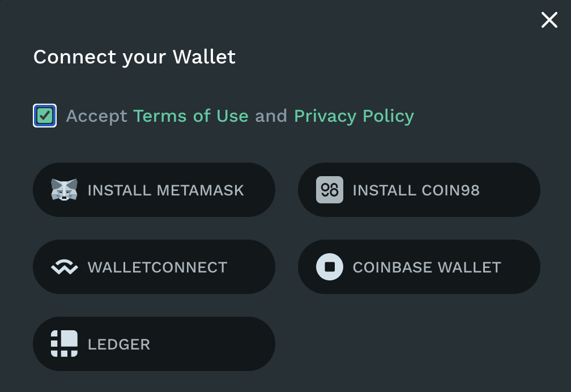
Task: Click the "Accept" label text
Action: click(96, 116)
